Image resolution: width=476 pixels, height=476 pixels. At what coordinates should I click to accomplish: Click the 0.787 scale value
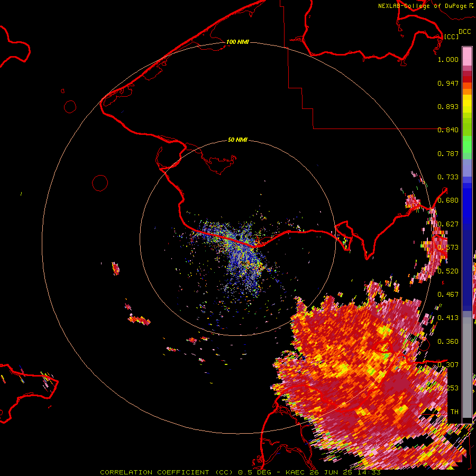coord(448,153)
